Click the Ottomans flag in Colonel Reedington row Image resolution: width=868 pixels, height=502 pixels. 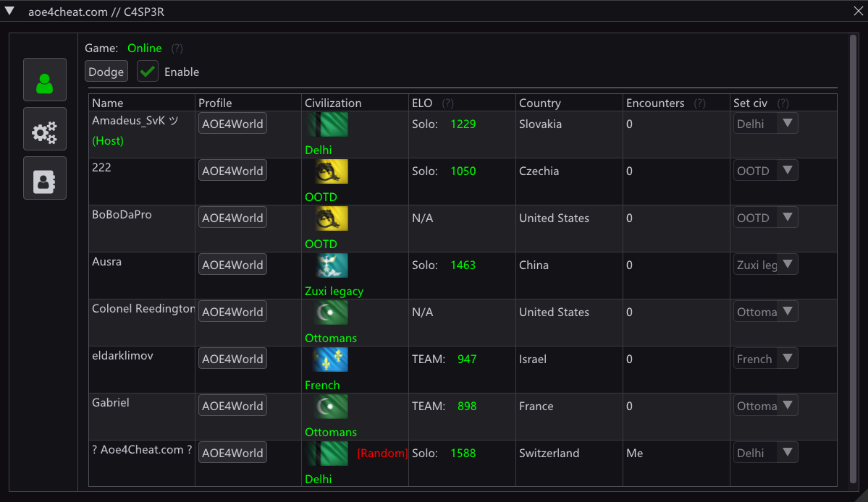pyautogui.click(x=331, y=312)
